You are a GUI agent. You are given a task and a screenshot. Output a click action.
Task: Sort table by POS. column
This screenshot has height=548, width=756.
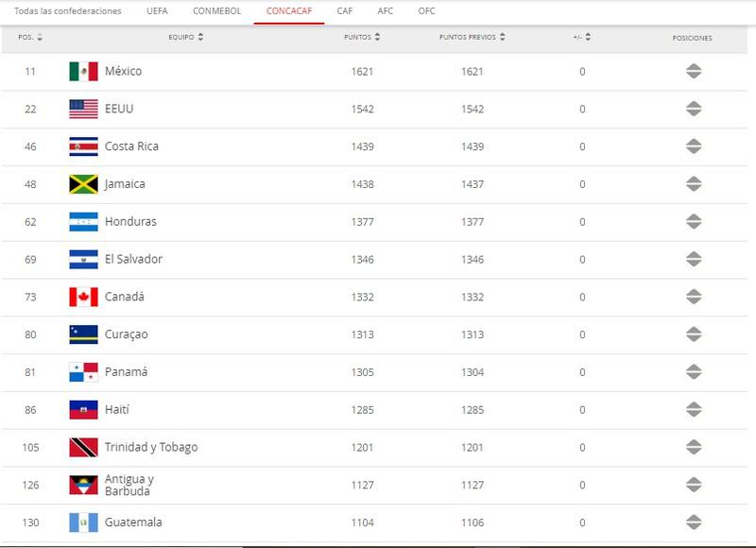[30, 38]
